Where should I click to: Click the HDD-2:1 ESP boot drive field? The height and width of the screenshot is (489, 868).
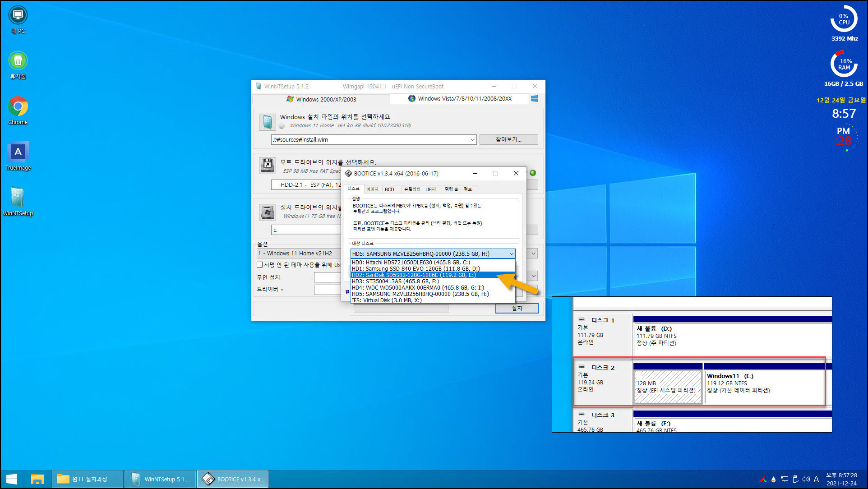pos(306,185)
